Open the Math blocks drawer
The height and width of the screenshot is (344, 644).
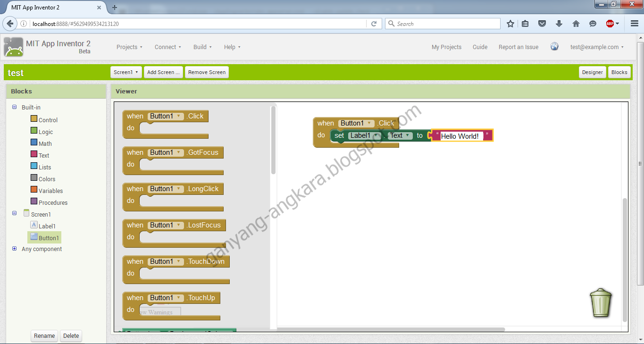[45, 143]
